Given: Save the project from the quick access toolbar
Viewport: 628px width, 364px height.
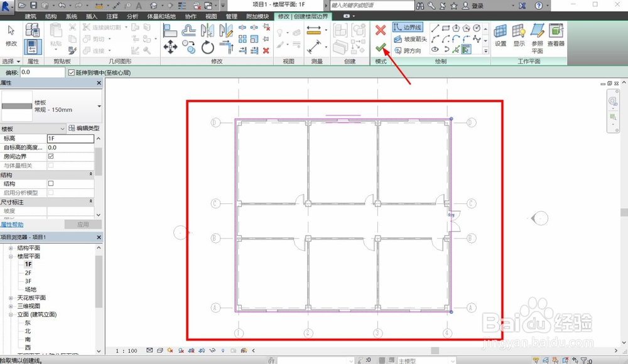Looking at the screenshot, I should [34, 6].
